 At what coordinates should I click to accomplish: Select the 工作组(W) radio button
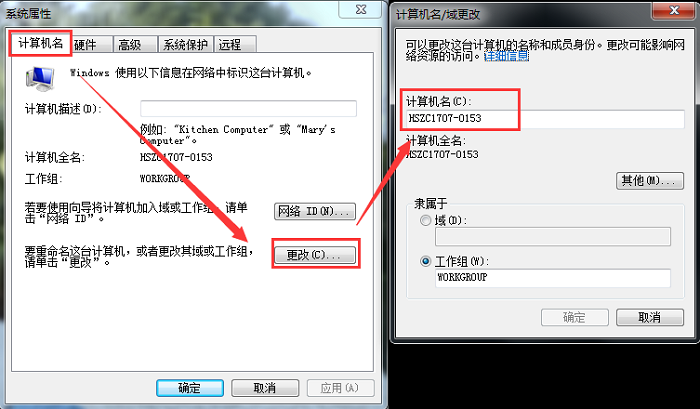[x=425, y=261]
